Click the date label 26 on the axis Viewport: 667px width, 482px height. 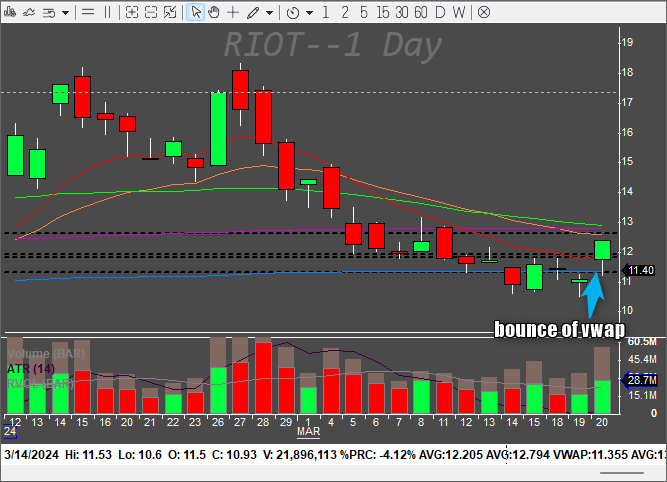[217, 422]
